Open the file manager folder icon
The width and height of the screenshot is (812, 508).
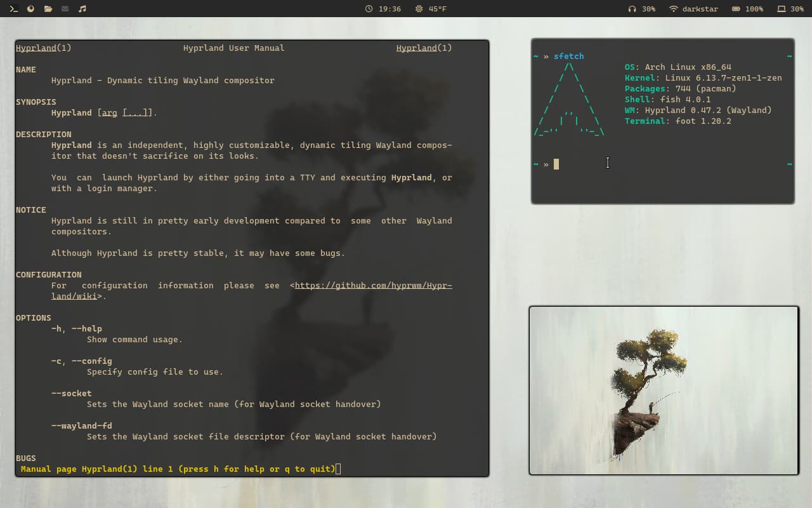coord(48,9)
